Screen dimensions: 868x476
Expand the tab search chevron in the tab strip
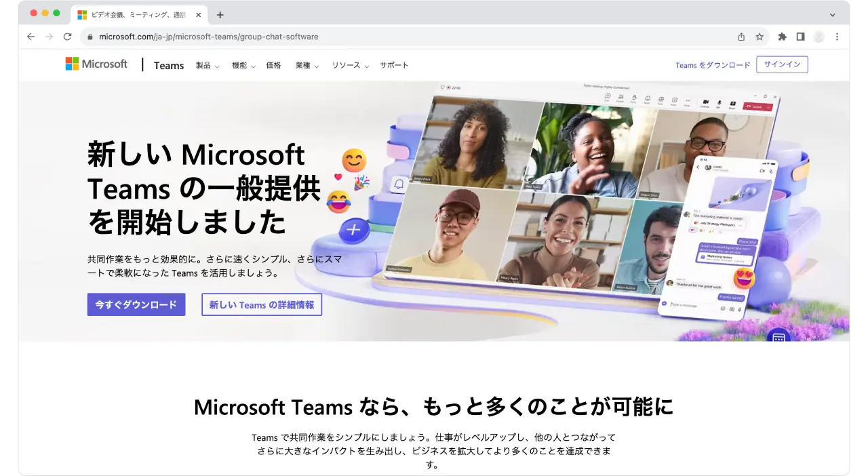point(833,15)
